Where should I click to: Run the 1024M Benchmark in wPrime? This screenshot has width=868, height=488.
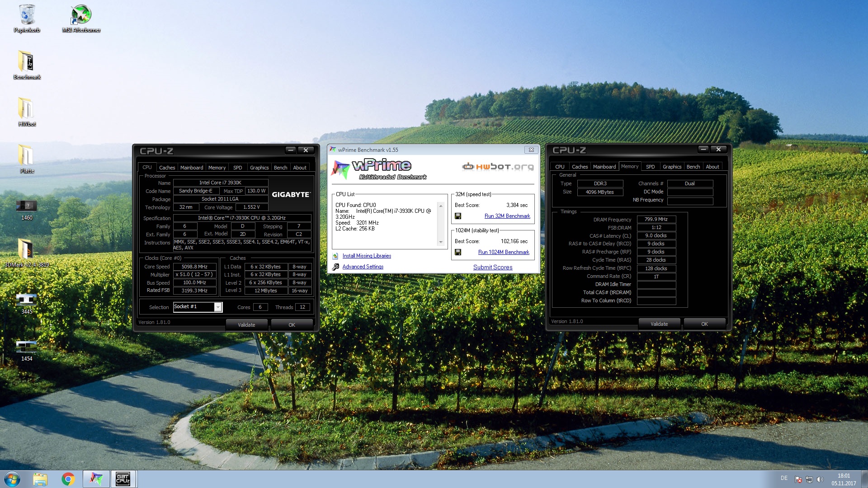504,252
